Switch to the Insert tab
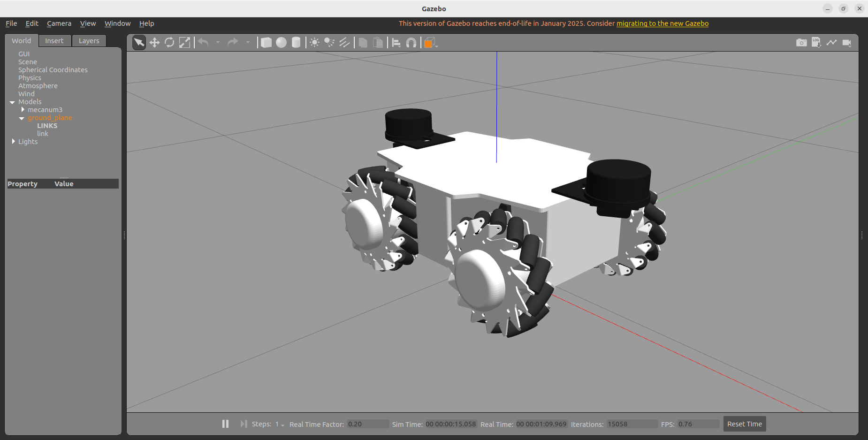The width and height of the screenshot is (868, 440). tap(54, 41)
